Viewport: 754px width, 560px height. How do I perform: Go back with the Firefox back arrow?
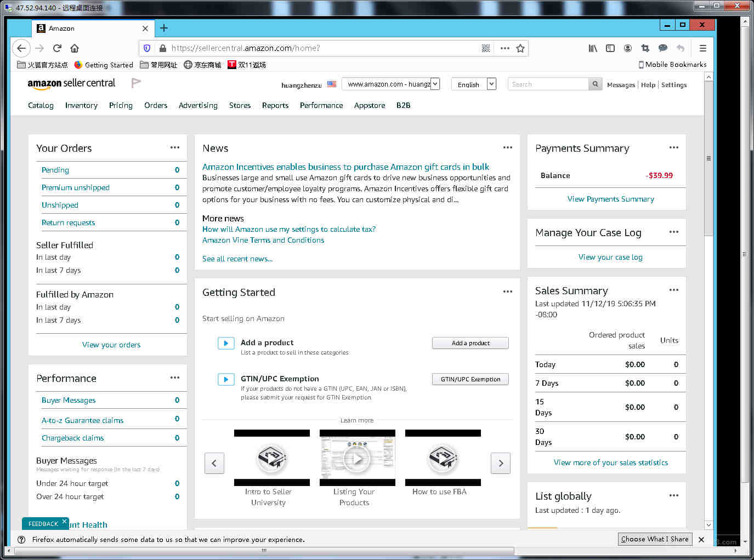21,48
